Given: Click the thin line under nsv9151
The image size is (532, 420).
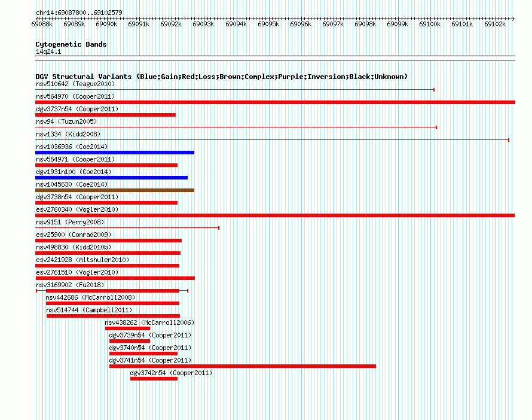Looking at the screenshot, I should click(x=127, y=228).
